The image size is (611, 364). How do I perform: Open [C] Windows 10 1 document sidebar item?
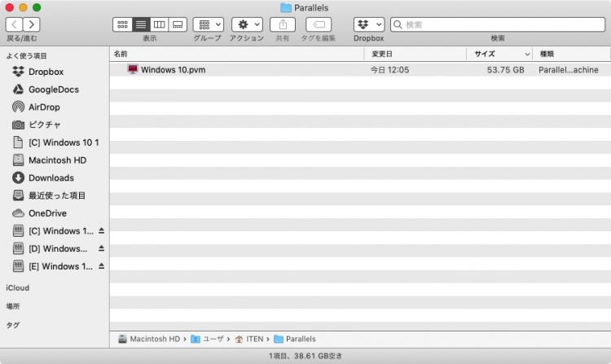point(64,143)
